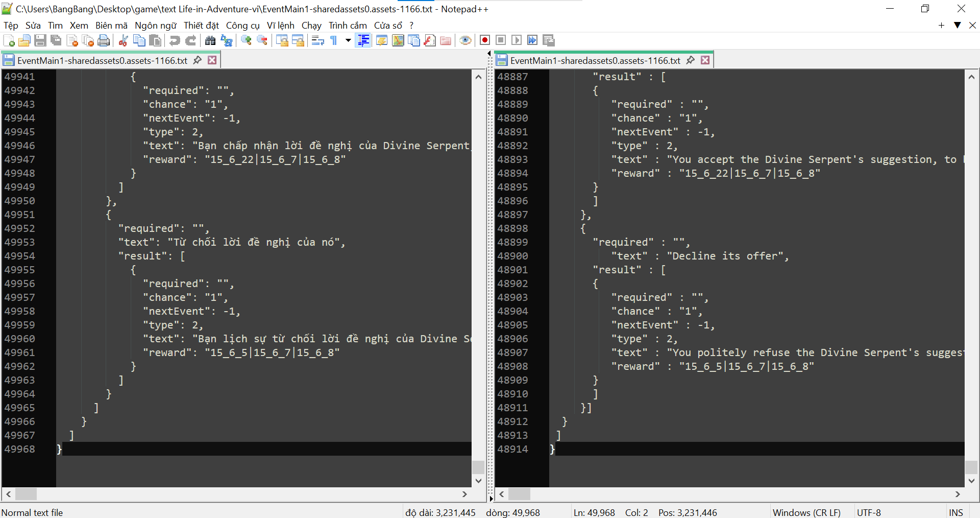Screen dimensions: 980x518
Task: Toggle the monitoring eye icon
Action: click(465, 40)
